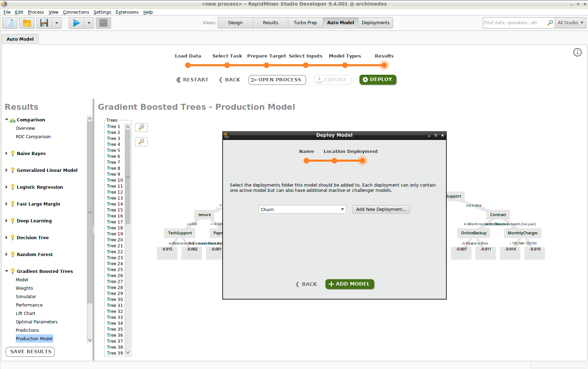Click the Fast Large Margin lightbulb icon

[x=13, y=204]
